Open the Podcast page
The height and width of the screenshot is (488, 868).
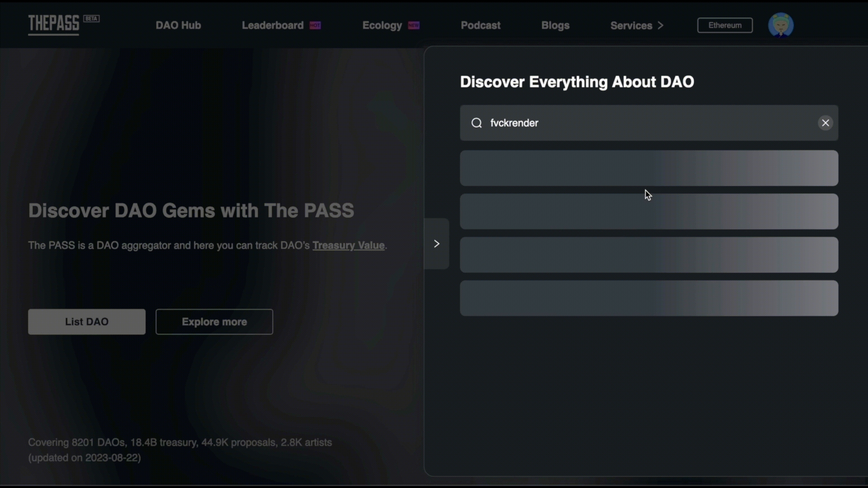[x=480, y=25]
